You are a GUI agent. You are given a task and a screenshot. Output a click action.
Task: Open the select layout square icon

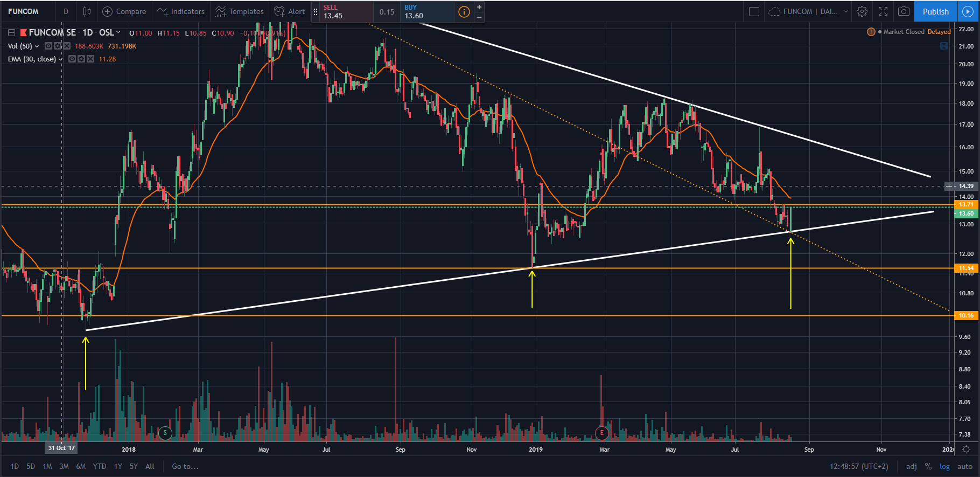pyautogui.click(x=754, y=11)
